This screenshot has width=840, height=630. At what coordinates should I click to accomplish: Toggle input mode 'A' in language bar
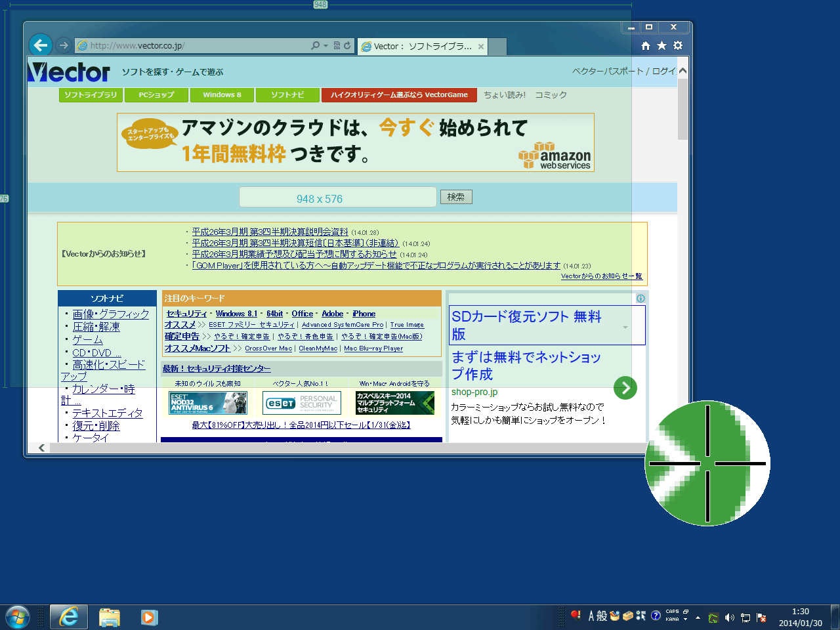point(591,616)
